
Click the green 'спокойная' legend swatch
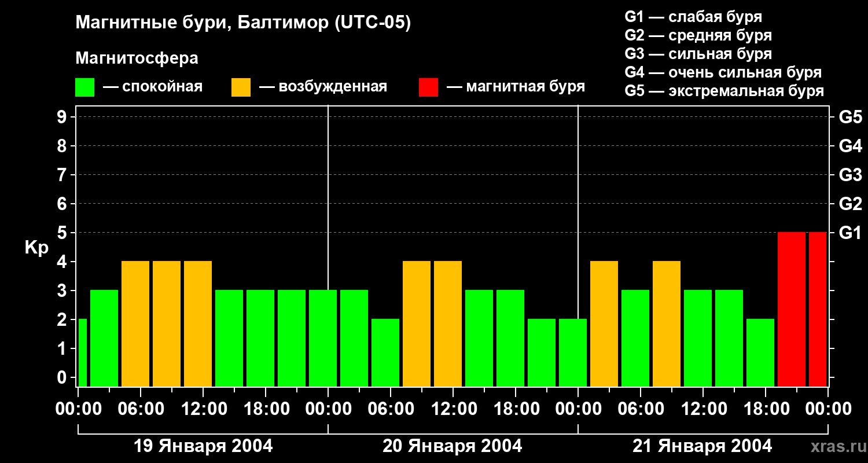click(84, 87)
